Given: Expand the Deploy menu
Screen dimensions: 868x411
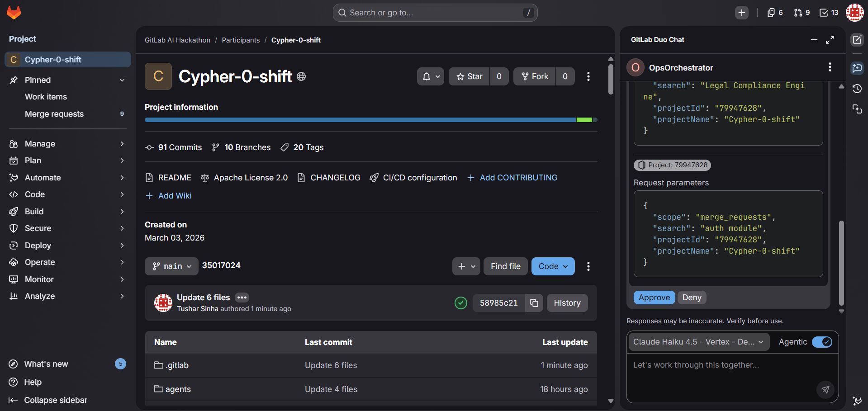Looking at the screenshot, I should [68, 246].
